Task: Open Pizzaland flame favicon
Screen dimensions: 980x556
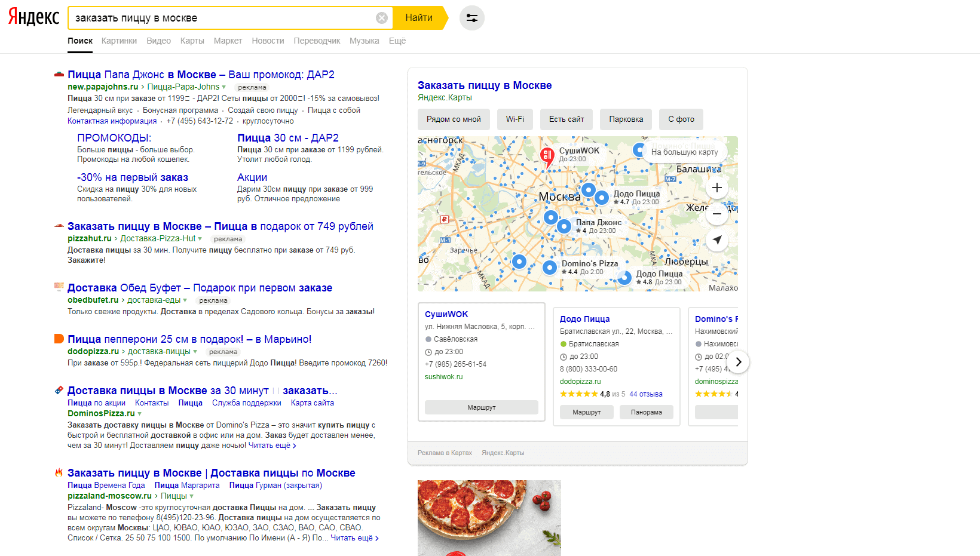Action: point(59,472)
